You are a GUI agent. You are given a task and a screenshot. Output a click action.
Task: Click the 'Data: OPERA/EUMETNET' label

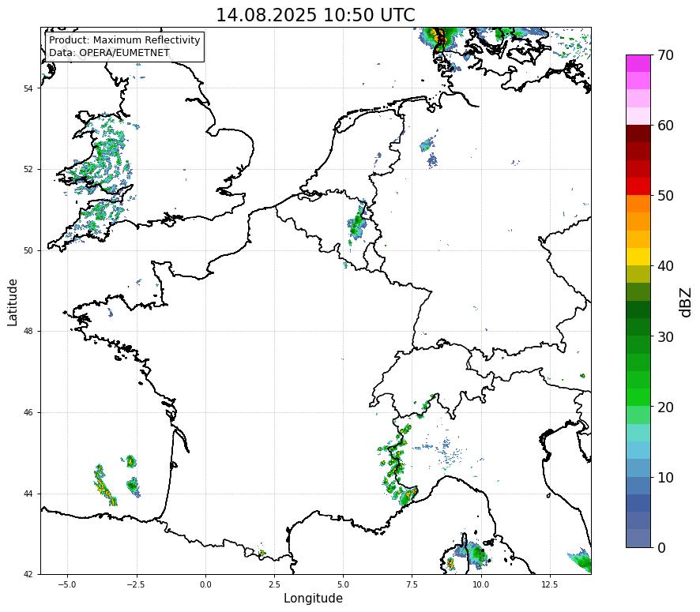point(109,53)
